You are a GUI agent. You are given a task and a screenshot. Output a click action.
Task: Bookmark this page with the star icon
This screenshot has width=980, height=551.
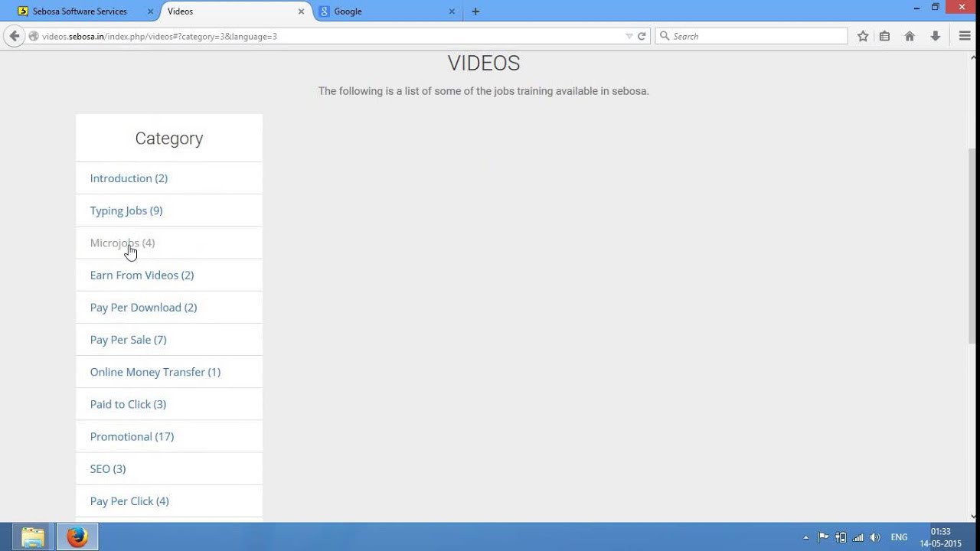(x=863, y=36)
